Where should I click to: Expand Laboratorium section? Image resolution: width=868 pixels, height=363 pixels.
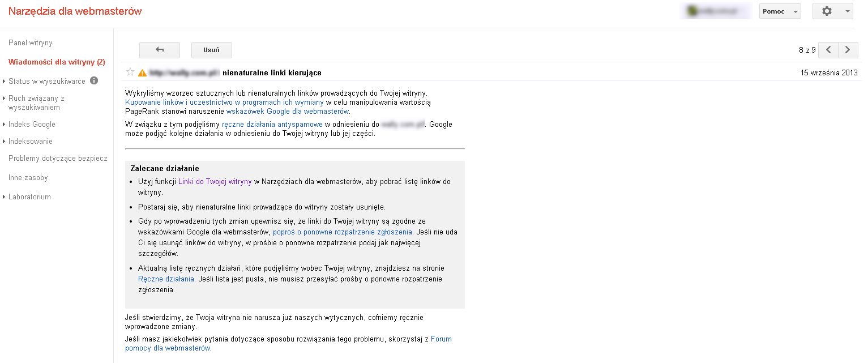tap(5, 197)
